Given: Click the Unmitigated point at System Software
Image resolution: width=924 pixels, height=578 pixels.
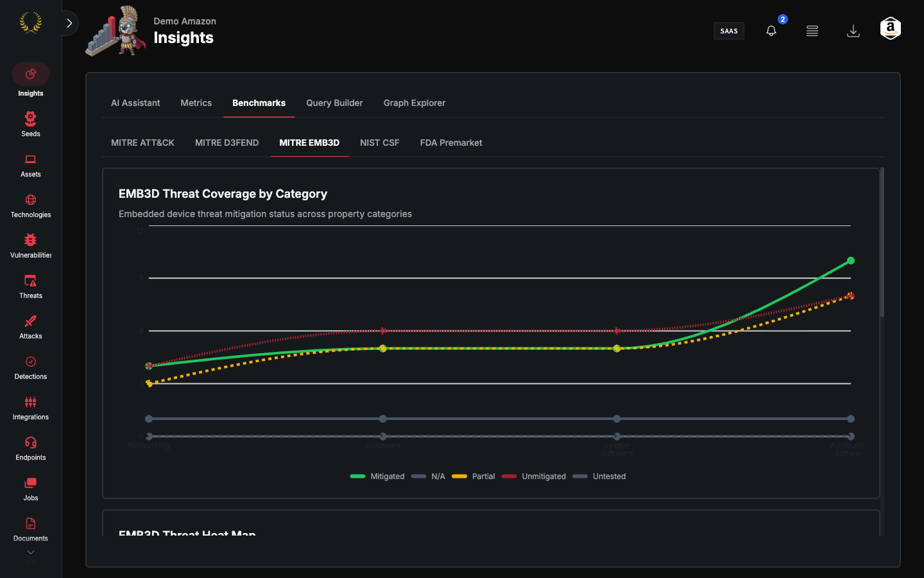Looking at the screenshot, I should pos(617,331).
